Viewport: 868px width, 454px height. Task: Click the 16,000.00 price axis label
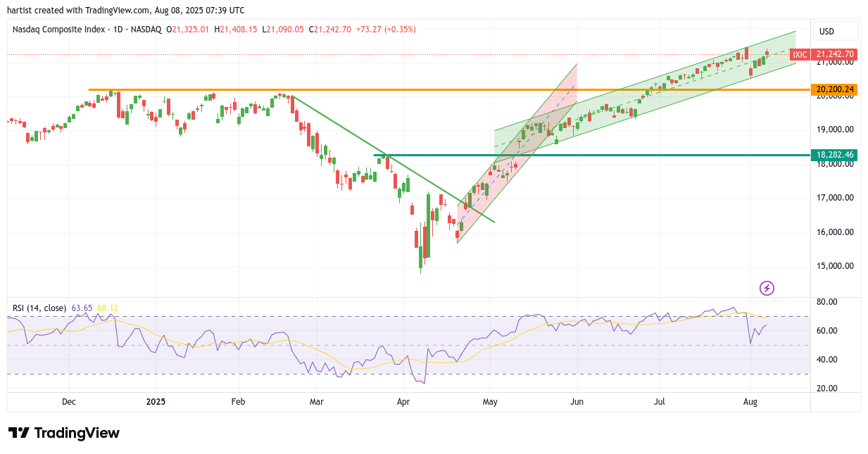[x=834, y=232]
